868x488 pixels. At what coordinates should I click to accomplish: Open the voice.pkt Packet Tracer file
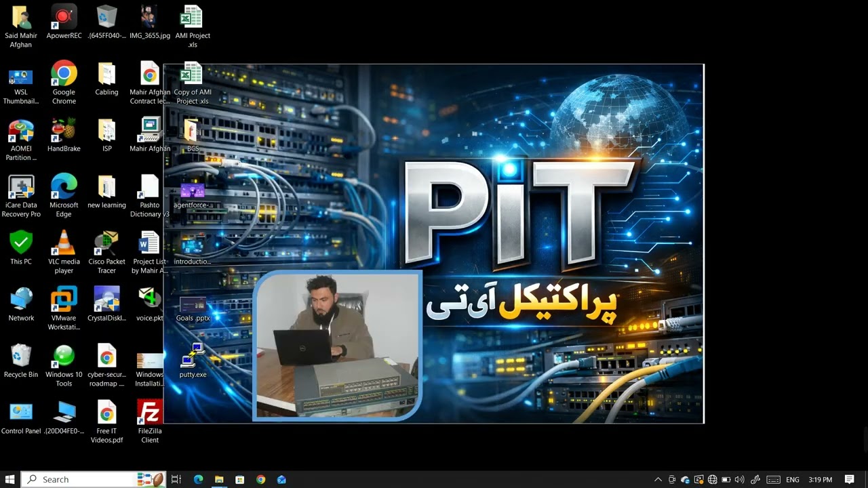click(150, 304)
